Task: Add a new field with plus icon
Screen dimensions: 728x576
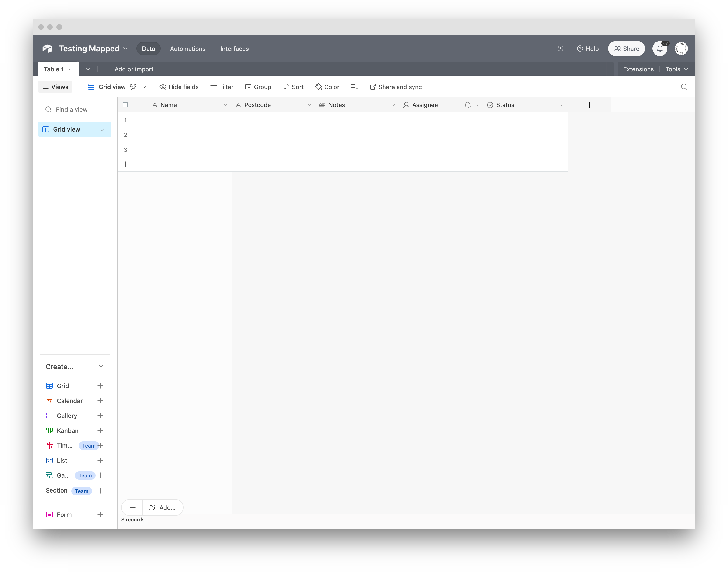Action: [x=589, y=105]
